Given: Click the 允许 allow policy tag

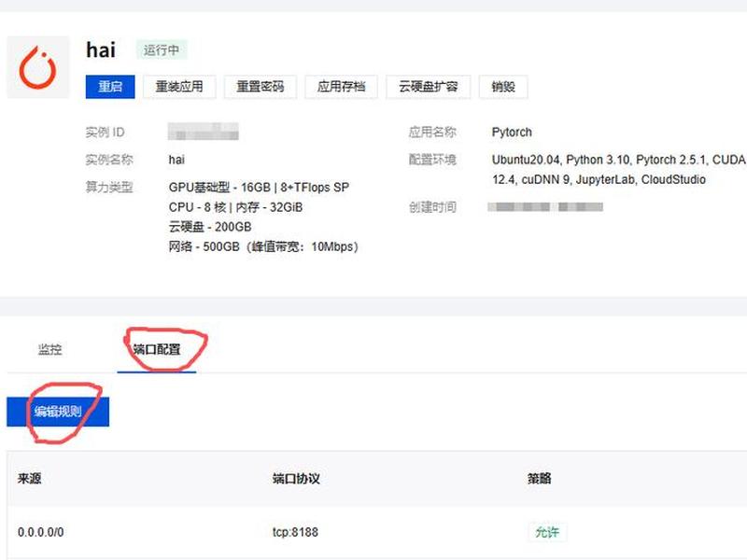Looking at the screenshot, I should (547, 532).
